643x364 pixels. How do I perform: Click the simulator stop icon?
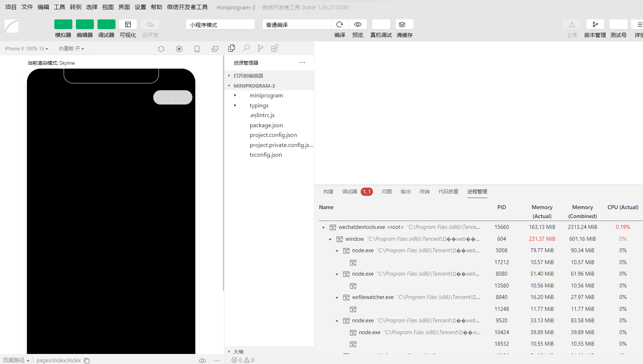click(x=179, y=49)
